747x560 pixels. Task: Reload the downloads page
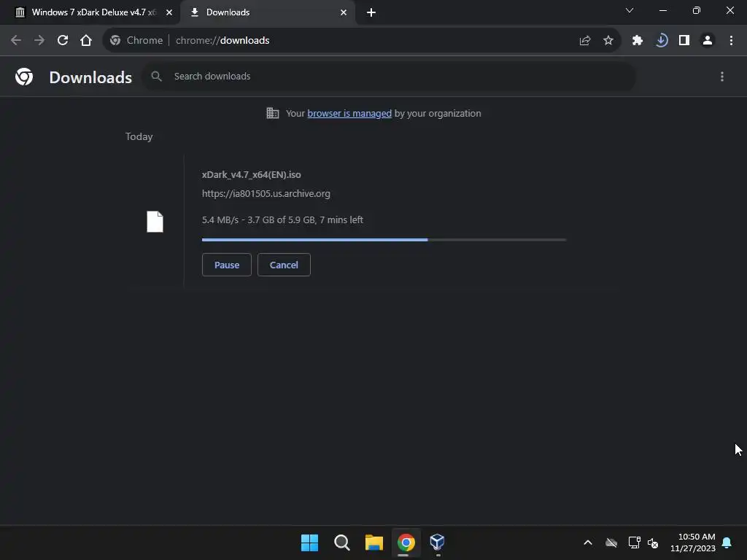(63, 41)
